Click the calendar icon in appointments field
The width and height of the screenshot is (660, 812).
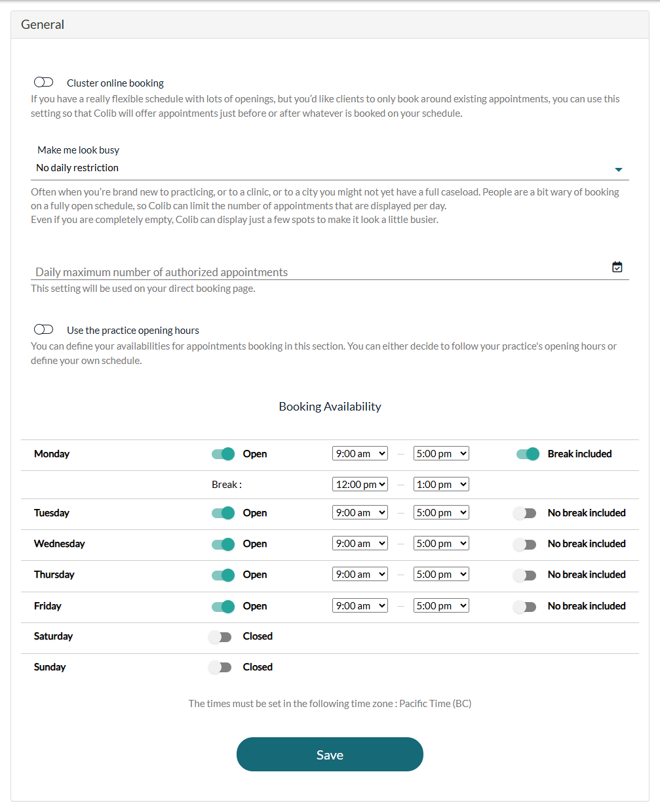pyautogui.click(x=617, y=267)
